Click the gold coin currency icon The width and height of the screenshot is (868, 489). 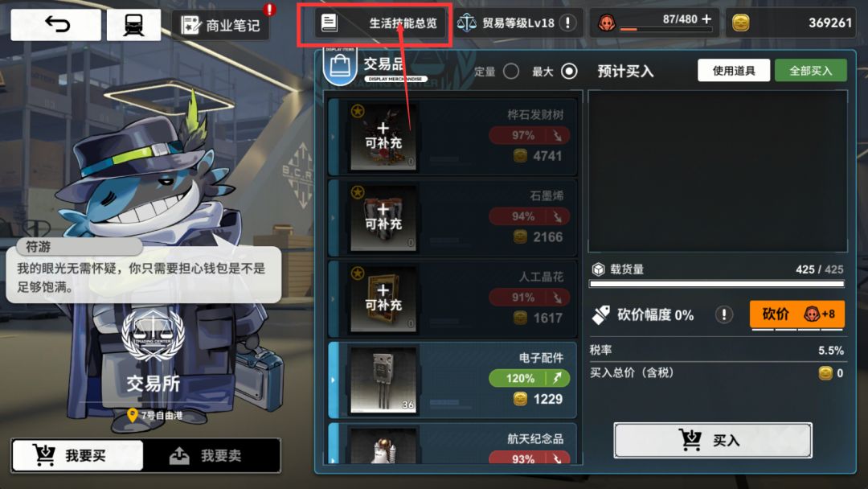[x=741, y=23]
